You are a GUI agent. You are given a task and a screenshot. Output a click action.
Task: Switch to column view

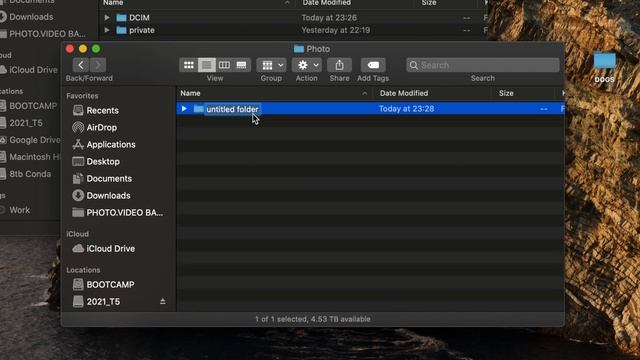[224, 65]
